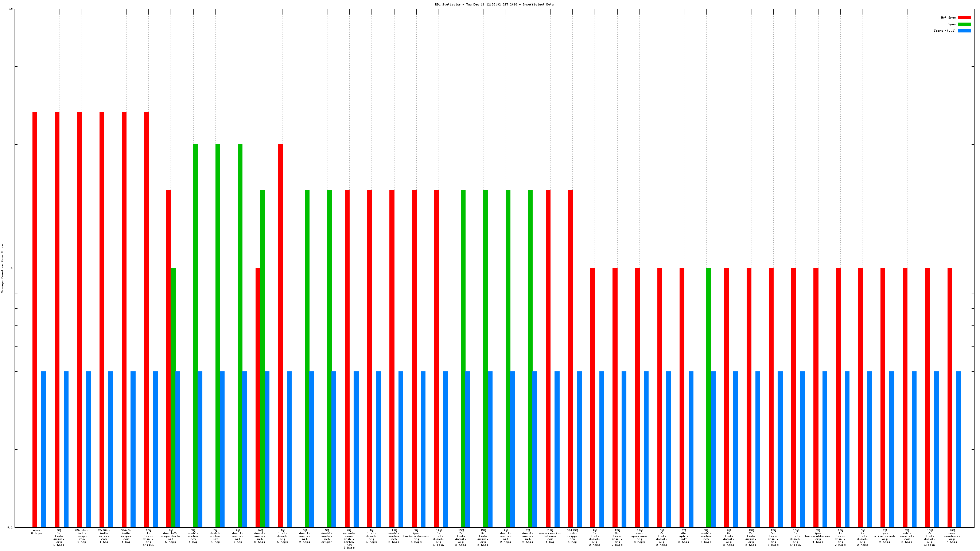Image resolution: width=980 pixels, height=551 pixels.
Task: Click the 65ca0a.iadb.isipp.com x-axis label
Action: click(81, 536)
